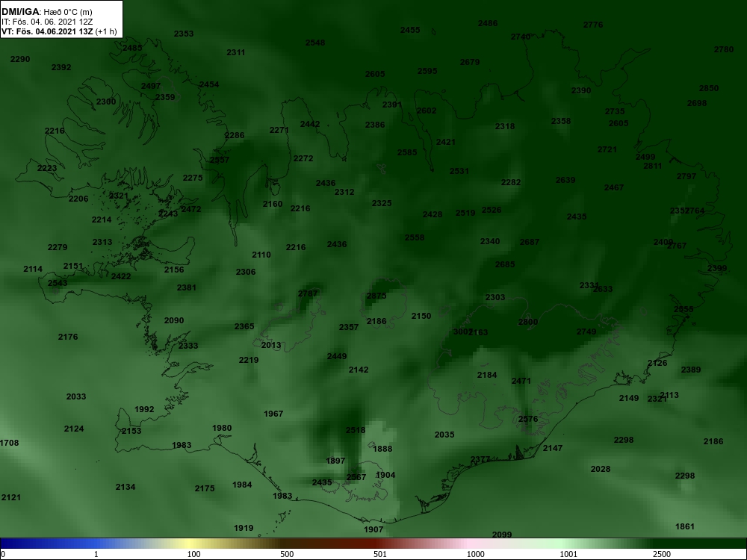Click the map value 2442
This screenshot has height=560, width=747.
[x=310, y=124]
